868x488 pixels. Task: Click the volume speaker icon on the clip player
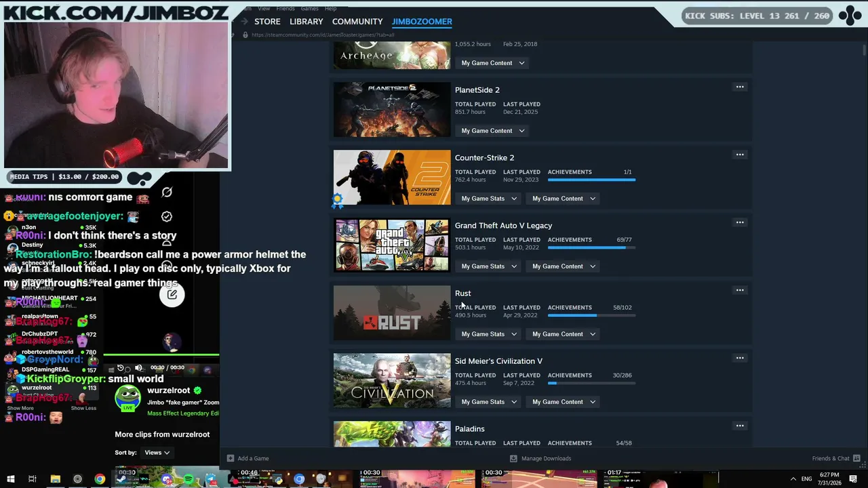(x=138, y=368)
